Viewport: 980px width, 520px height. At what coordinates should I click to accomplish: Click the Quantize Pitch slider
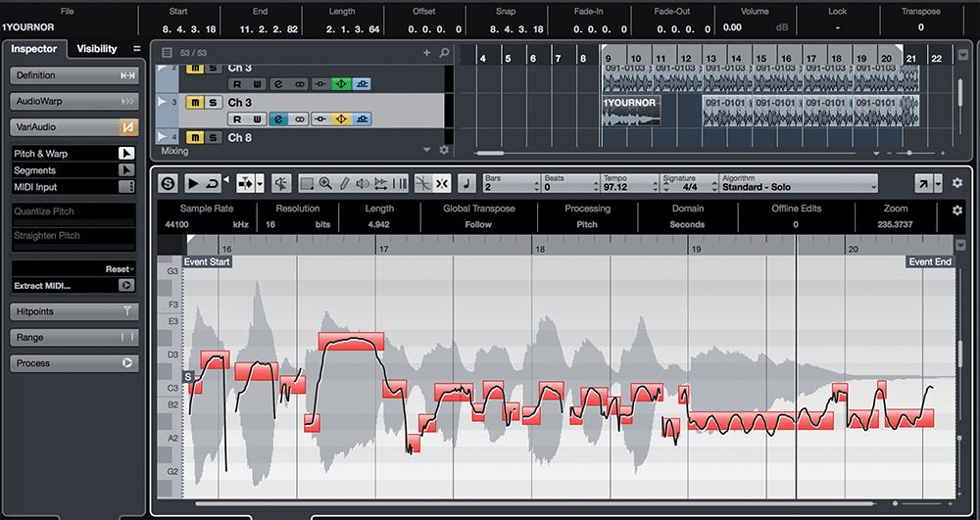tap(73, 223)
